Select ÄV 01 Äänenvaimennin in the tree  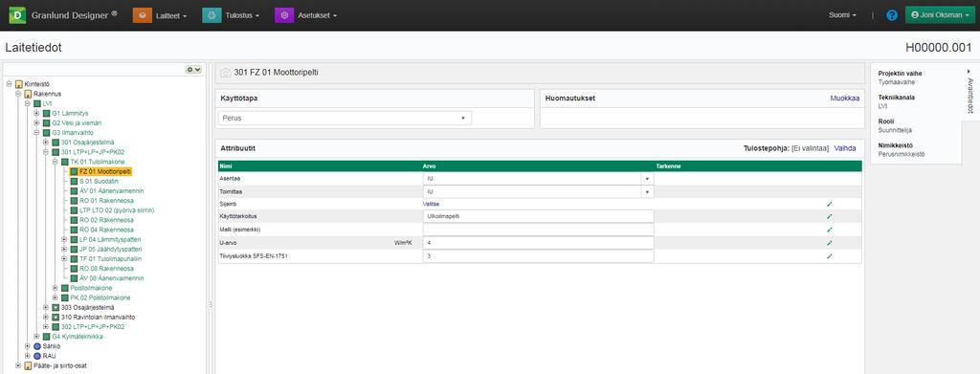point(112,190)
